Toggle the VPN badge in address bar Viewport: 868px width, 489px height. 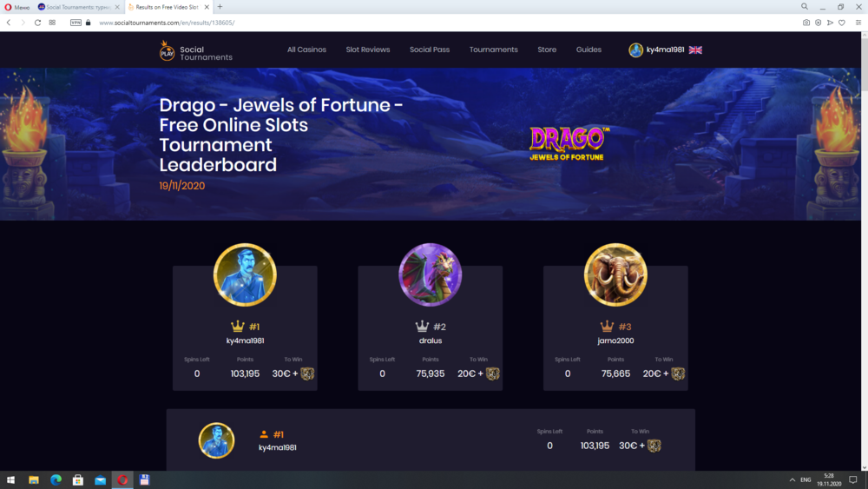click(x=76, y=23)
